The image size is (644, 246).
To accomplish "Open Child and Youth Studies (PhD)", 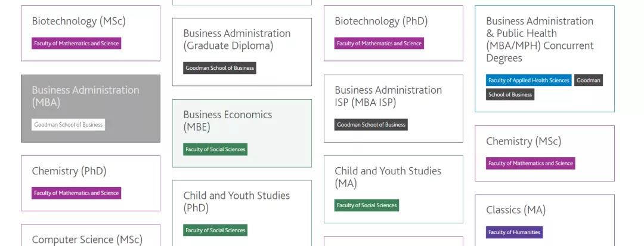I will [x=242, y=213].
